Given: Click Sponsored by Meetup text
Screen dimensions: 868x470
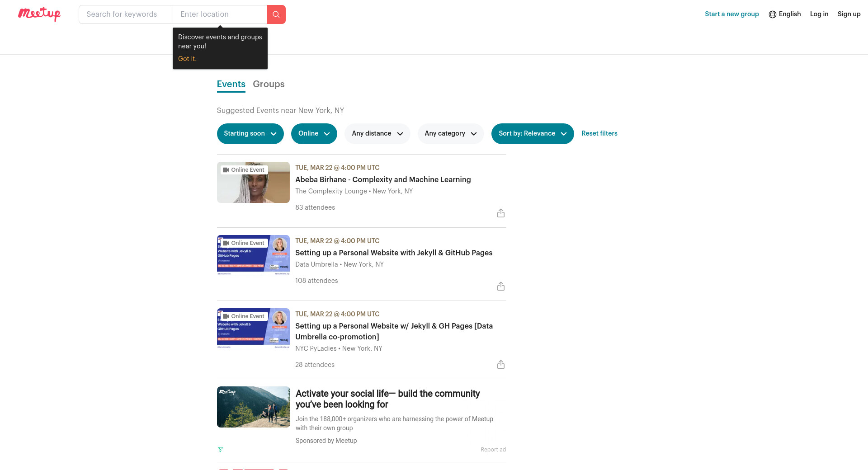Looking at the screenshot, I should [x=326, y=441].
